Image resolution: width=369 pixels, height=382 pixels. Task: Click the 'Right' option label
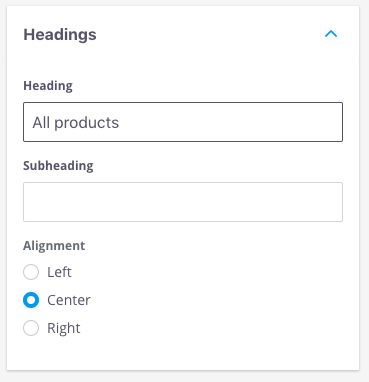click(64, 328)
